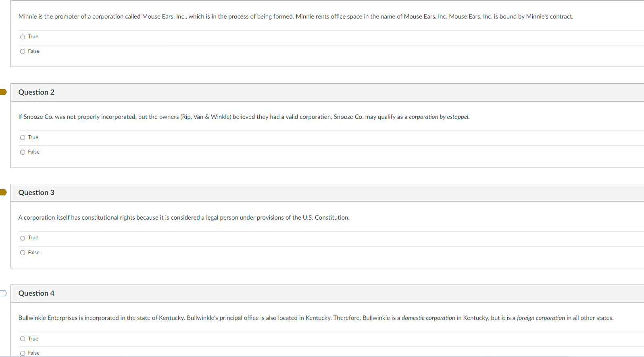The width and height of the screenshot is (644, 357).
Task: Select True for the Mouse Ears promoter question
Action: 23,37
